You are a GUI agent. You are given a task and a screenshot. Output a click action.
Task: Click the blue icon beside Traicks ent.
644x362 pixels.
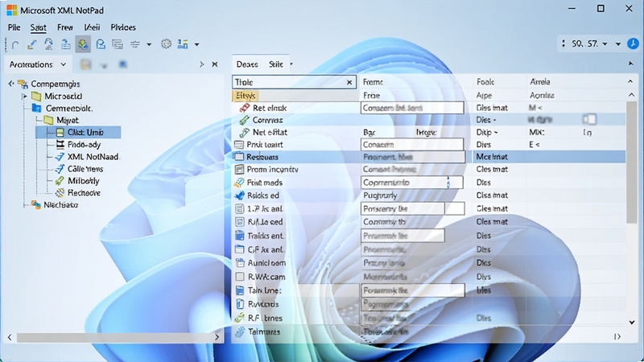239,236
